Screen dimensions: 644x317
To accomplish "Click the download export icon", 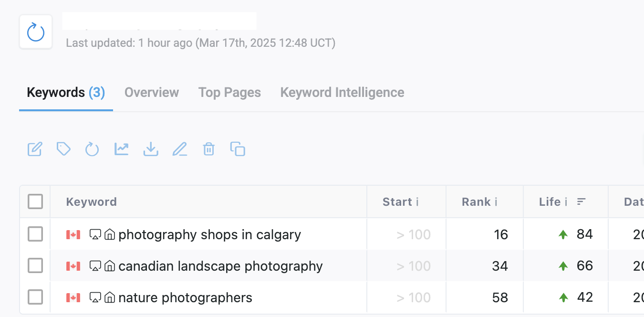I will [151, 149].
